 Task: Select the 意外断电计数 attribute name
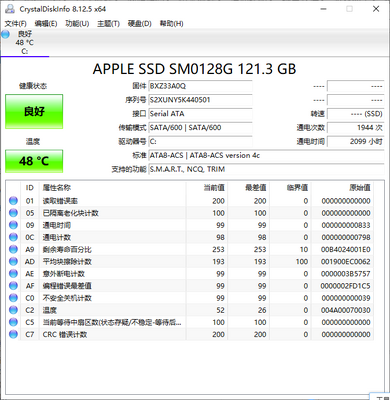[x=63, y=274]
